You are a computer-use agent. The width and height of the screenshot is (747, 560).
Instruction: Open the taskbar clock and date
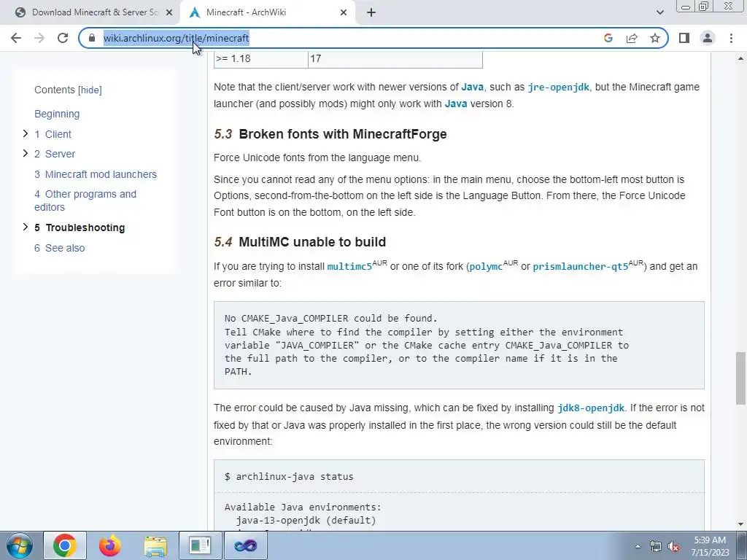pos(711,546)
